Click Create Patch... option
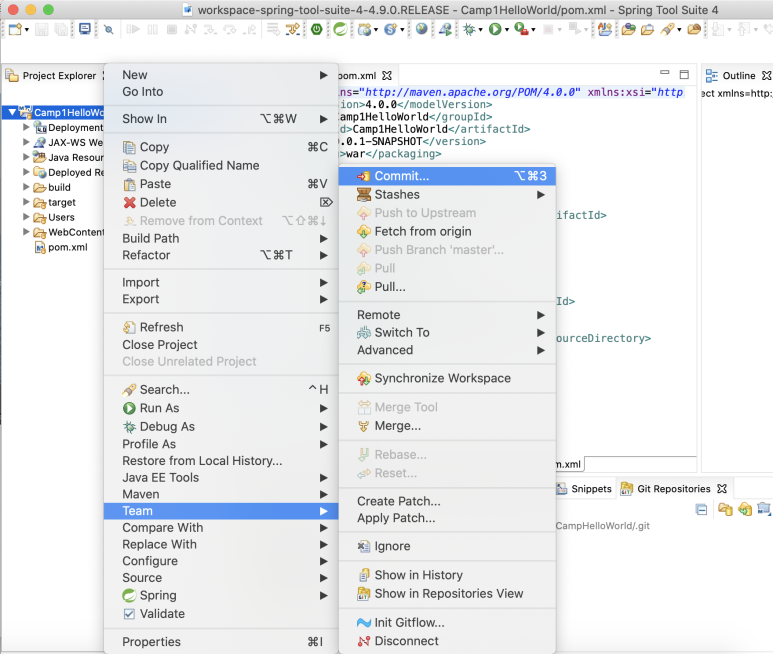 point(447,501)
